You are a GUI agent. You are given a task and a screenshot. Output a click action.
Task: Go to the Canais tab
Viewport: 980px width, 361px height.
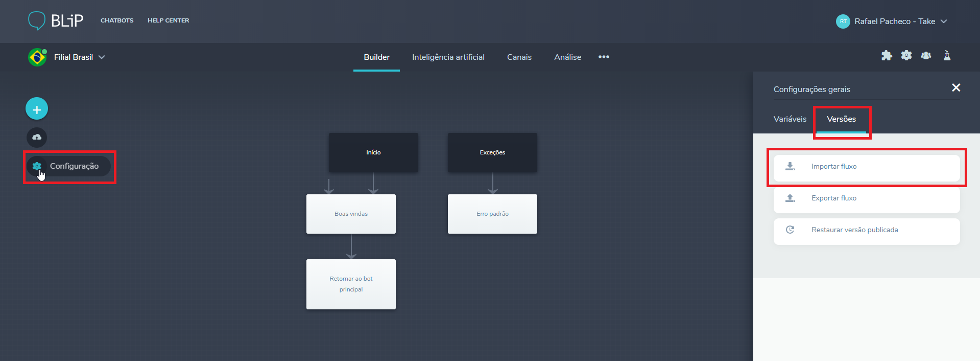(x=519, y=57)
